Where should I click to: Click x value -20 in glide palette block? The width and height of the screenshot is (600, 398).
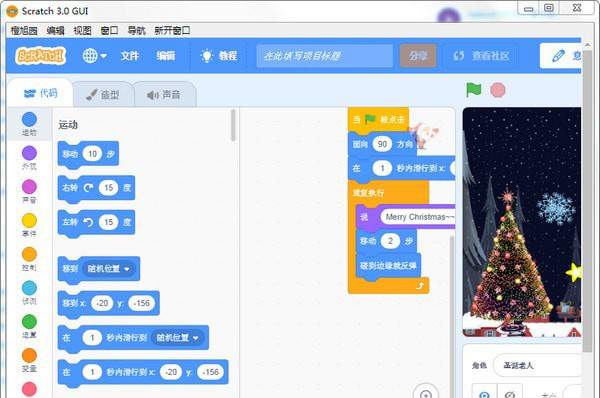click(x=171, y=372)
